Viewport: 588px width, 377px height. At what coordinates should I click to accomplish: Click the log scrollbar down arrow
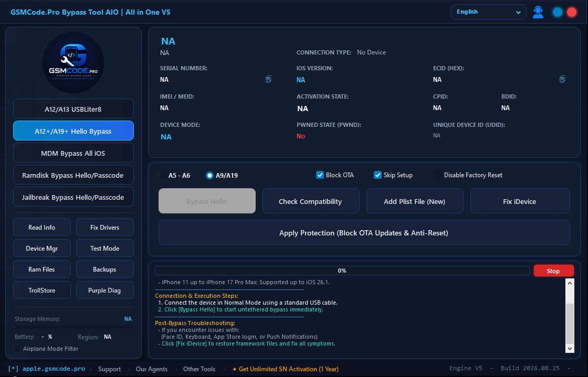tap(570, 349)
